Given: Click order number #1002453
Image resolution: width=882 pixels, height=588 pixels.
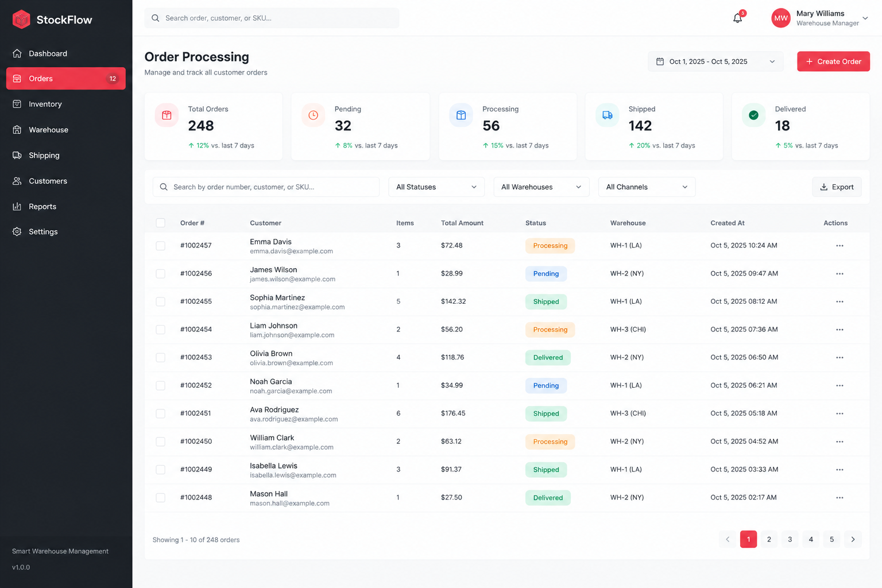Looking at the screenshot, I should pyautogui.click(x=196, y=357).
